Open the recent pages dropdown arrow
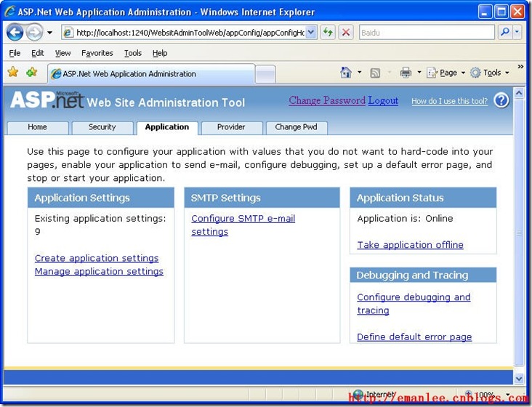The height and width of the screenshot is (407, 532). coord(50,33)
